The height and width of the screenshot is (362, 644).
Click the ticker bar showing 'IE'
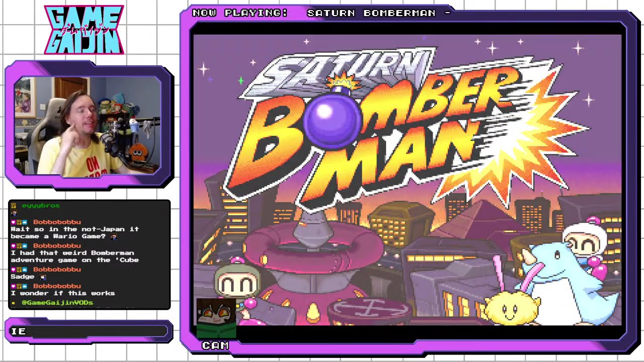(x=89, y=331)
